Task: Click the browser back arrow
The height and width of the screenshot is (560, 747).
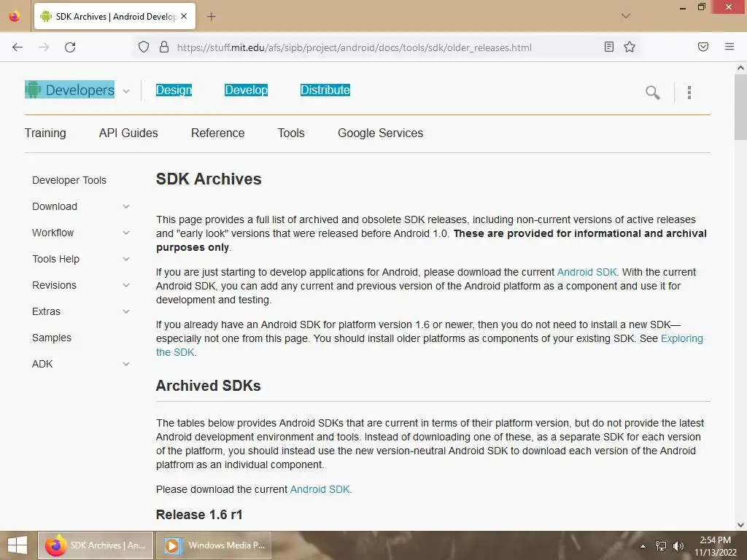Action: pyautogui.click(x=18, y=47)
